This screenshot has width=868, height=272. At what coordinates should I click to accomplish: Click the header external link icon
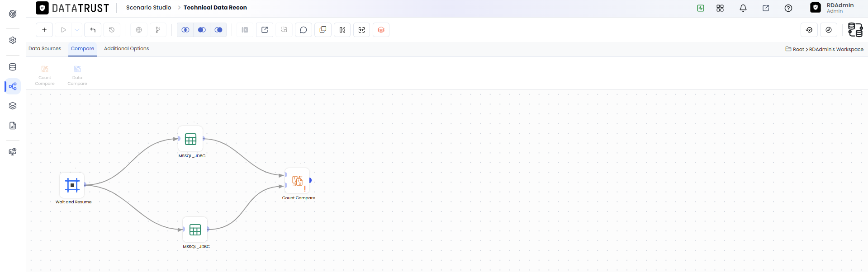[766, 8]
